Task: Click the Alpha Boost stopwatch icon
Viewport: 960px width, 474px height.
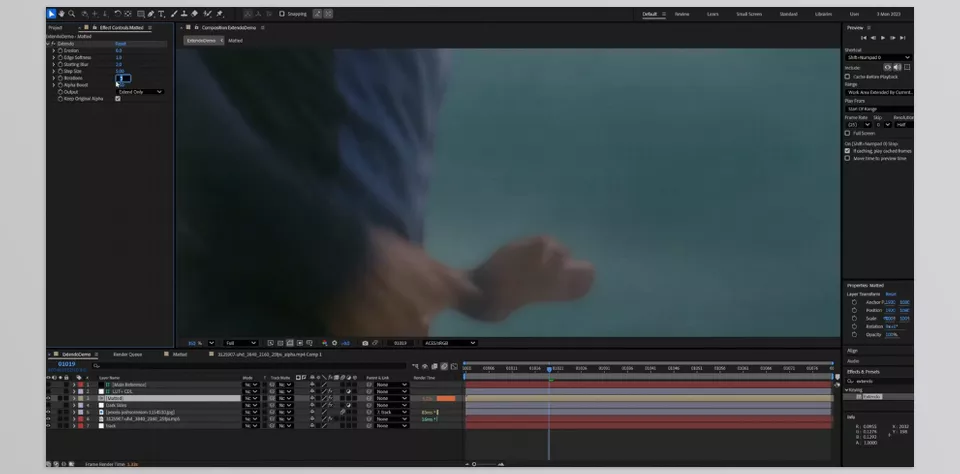Action: pos(60,85)
